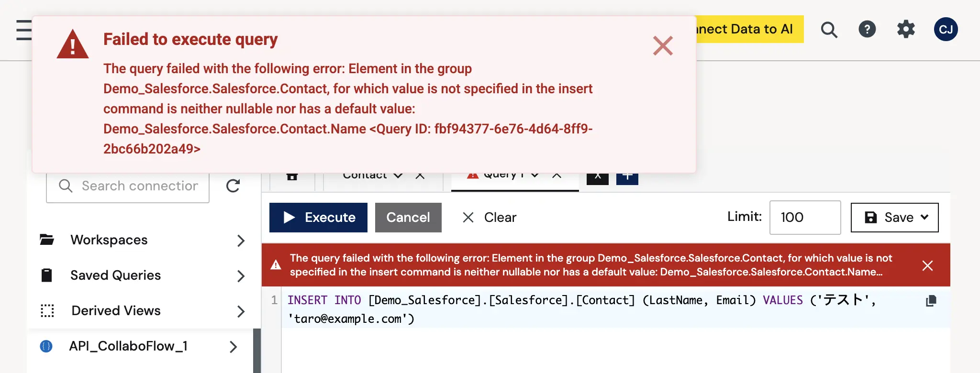Open the settings gear icon
The height and width of the screenshot is (373, 980).
pos(906,29)
